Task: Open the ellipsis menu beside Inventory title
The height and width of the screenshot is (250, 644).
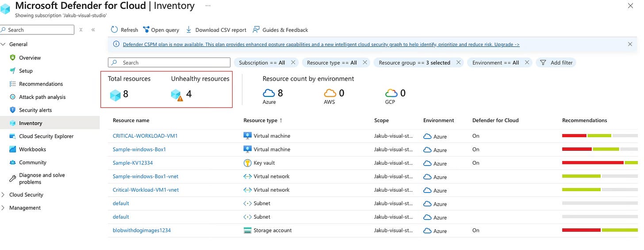Action: [208, 6]
